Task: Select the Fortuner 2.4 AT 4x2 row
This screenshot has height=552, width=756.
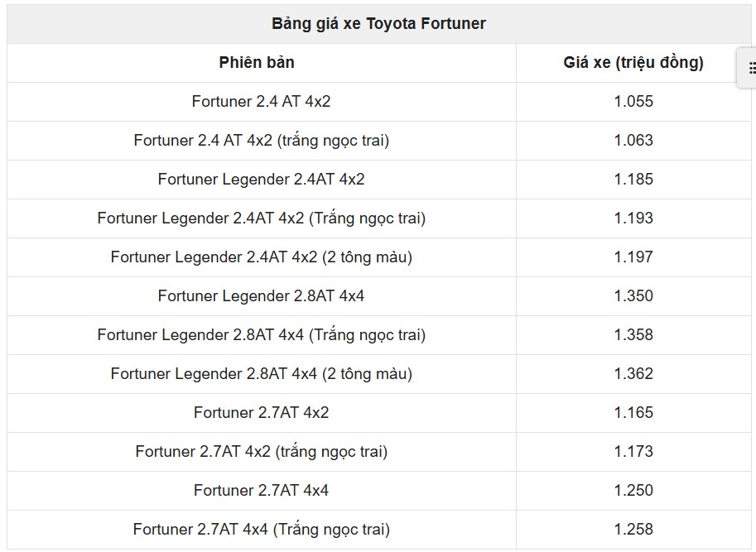Action: click(379, 102)
